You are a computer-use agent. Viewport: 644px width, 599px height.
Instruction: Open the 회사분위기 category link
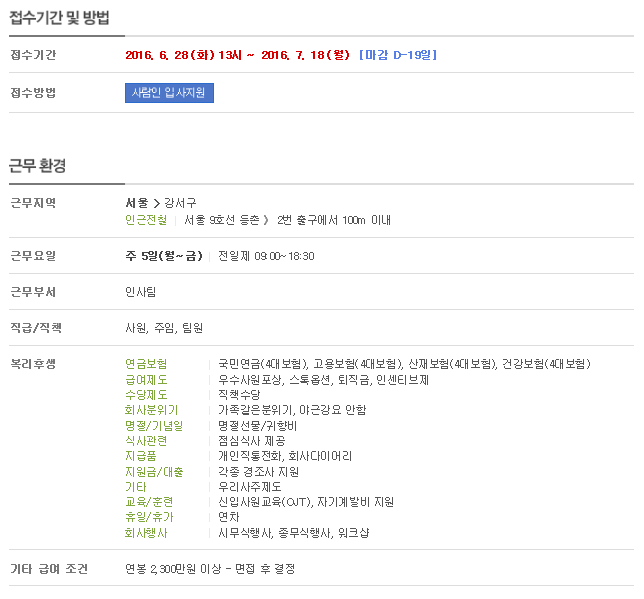pos(150,410)
